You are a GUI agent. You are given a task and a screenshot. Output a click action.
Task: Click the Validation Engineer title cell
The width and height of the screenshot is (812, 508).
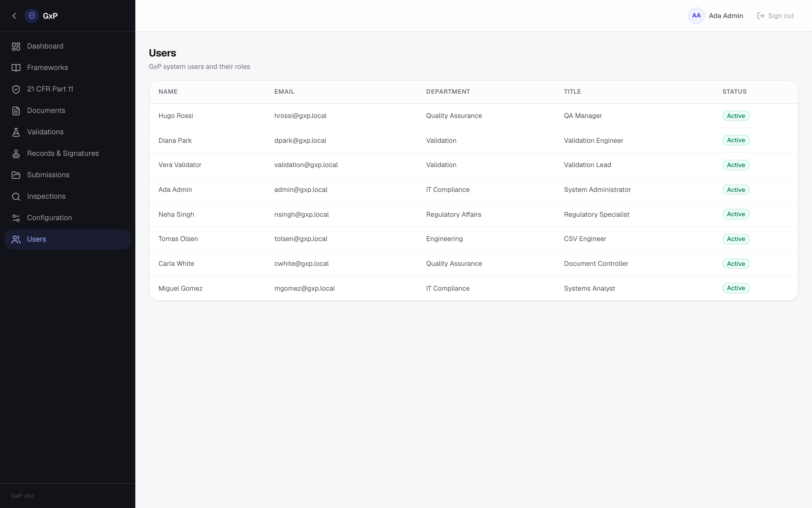593,141
